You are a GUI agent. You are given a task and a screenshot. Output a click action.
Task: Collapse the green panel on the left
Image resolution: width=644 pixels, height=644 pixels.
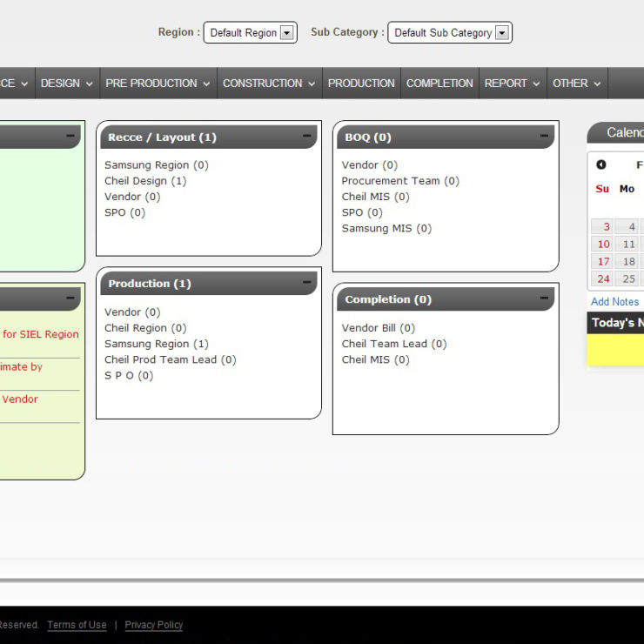70,137
